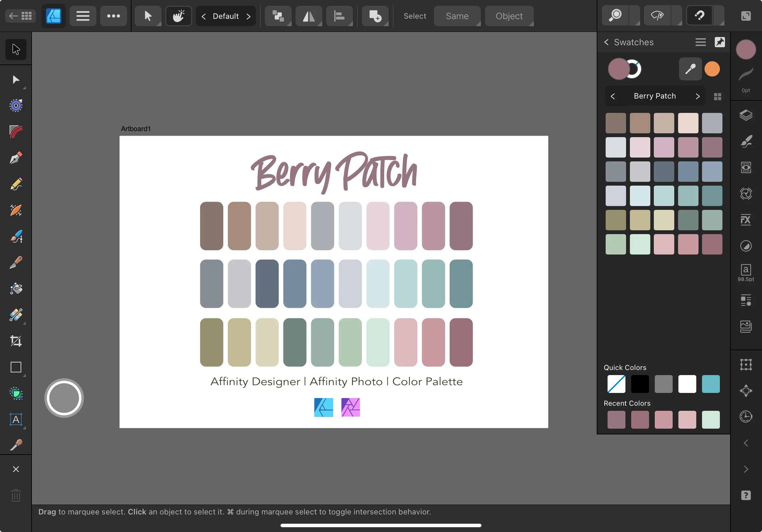Select the Paint Brush tool with sparkle
This screenshot has width=762, height=532.
[16, 236]
